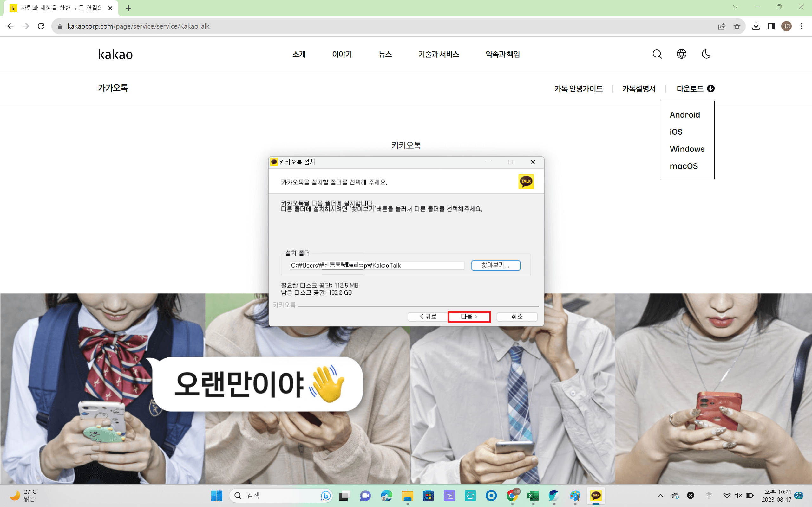Show hidden system tray icons chevron
This screenshot has height=507, width=812.
click(660, 495)
